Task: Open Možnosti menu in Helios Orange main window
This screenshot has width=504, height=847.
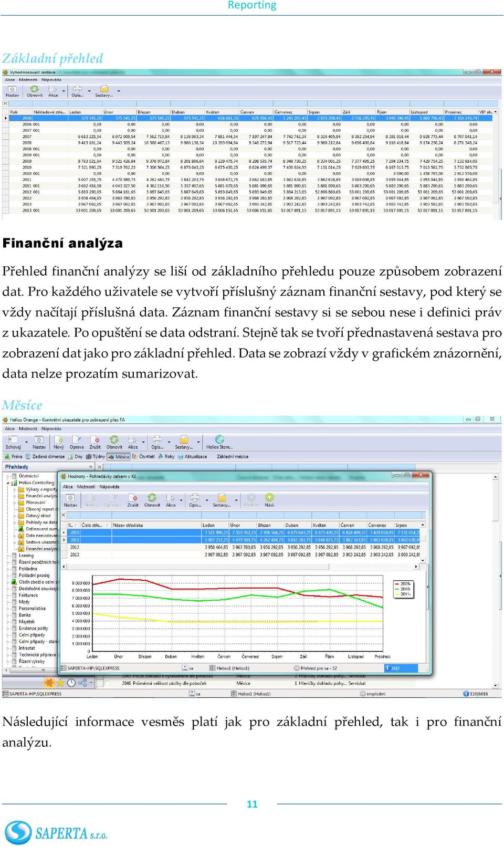Action: [28, 428]
